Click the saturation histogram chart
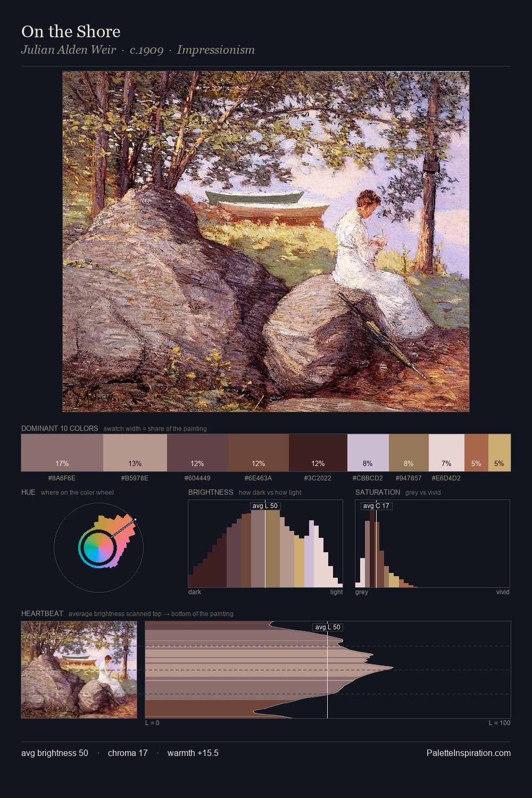The image size is (532, 798). click(433, 544)
